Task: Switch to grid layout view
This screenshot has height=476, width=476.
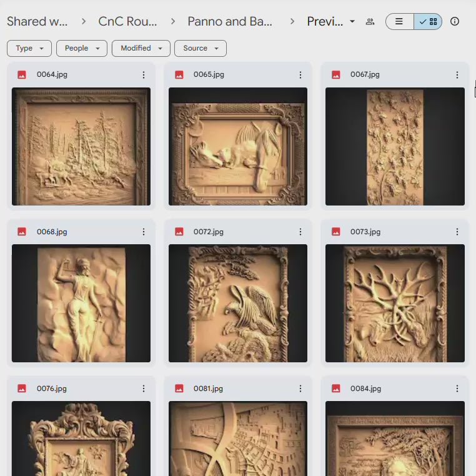Action: (428, 21)
